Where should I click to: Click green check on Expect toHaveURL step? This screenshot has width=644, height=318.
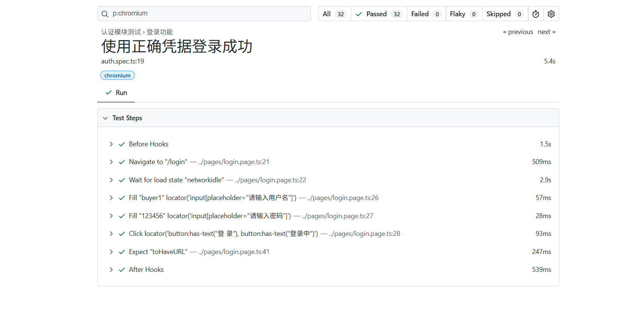pos(122,252)
